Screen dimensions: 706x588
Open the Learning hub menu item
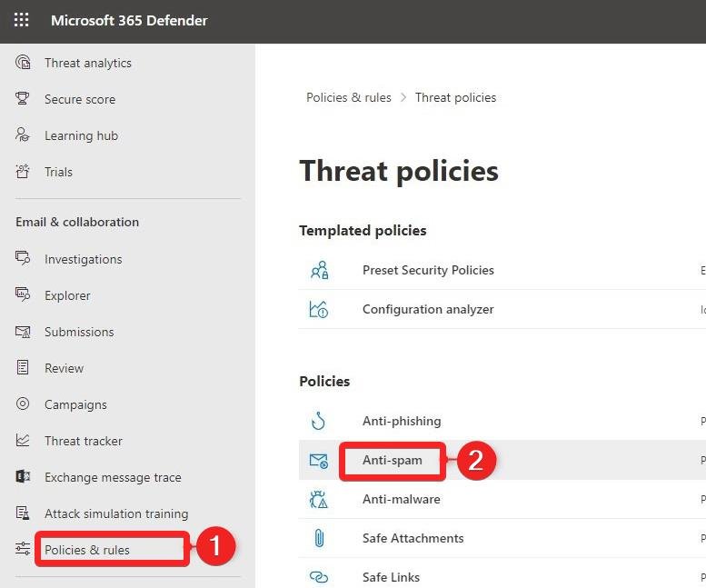click(x=81, y=135)
